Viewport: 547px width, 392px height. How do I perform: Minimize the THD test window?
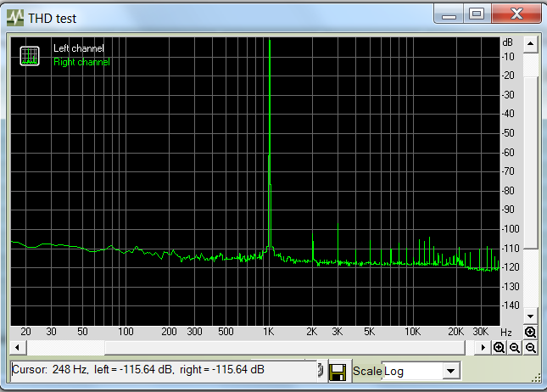(449, 14)
